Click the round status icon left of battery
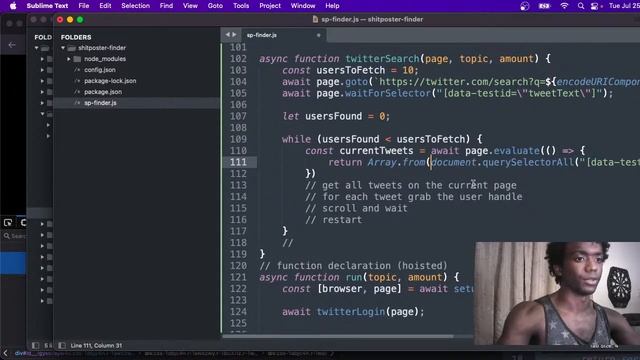Screen dimensions: 640x360 (x=525, y=6)
